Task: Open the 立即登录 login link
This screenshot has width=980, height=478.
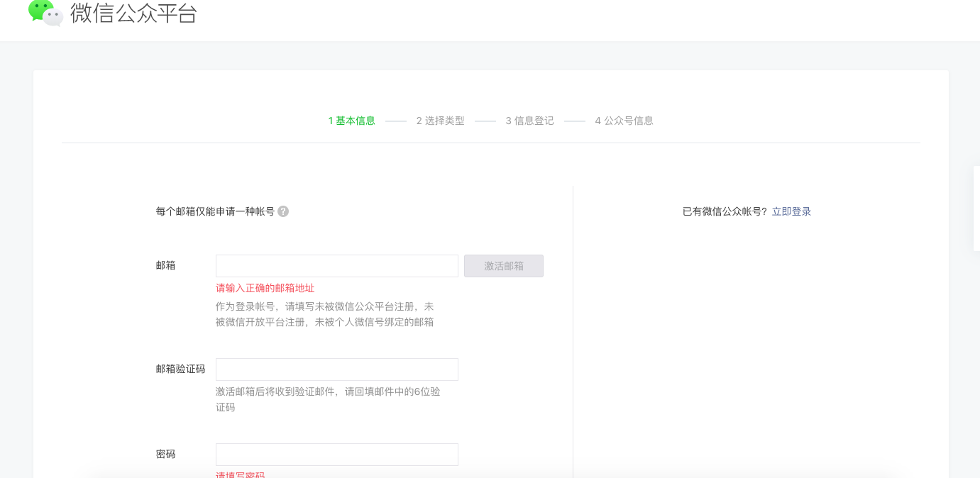Action: pos(792,211)
